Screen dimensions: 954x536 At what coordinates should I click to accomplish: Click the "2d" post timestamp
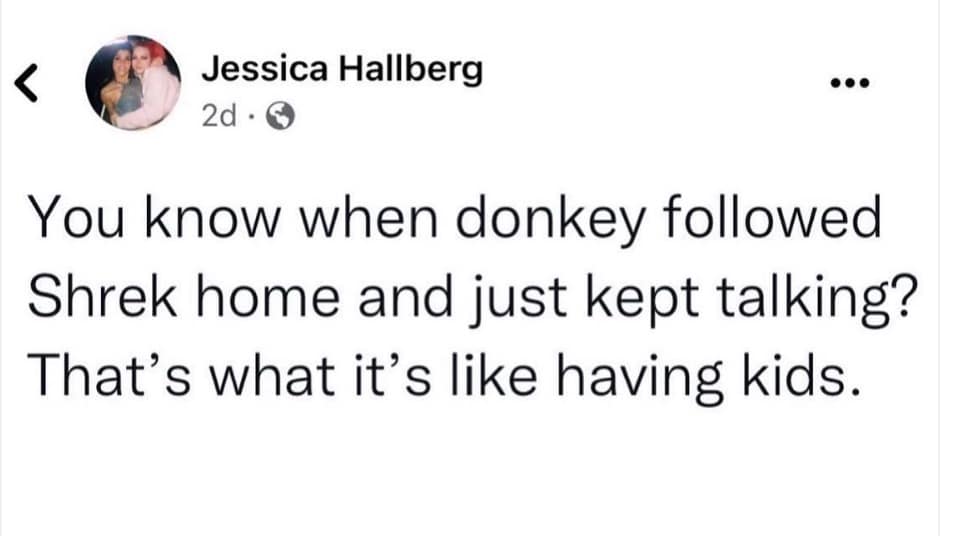216,117
